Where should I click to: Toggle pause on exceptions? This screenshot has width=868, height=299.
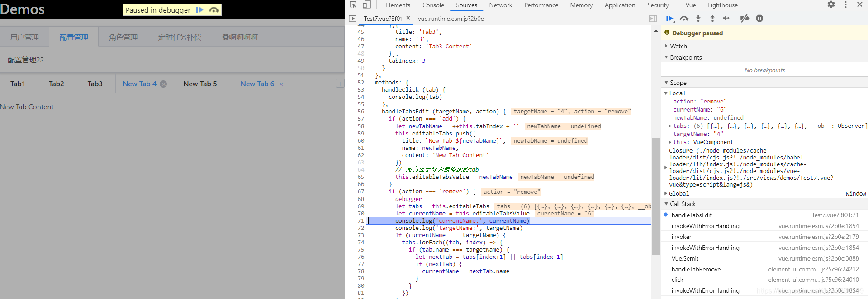click(x=759, y=19)
